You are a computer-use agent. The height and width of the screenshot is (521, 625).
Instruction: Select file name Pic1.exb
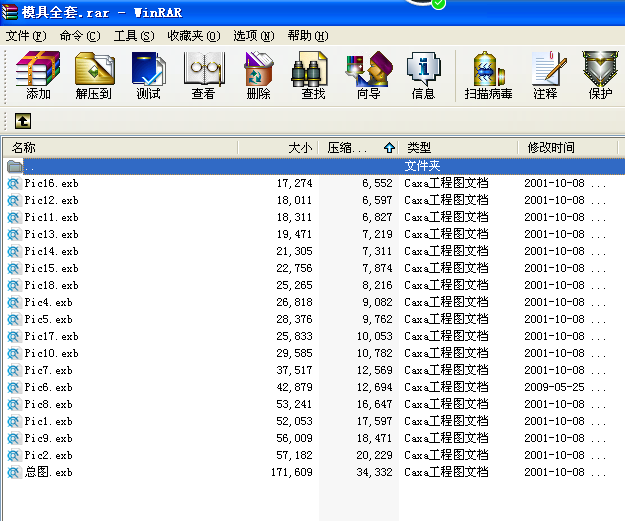[48, 421]
